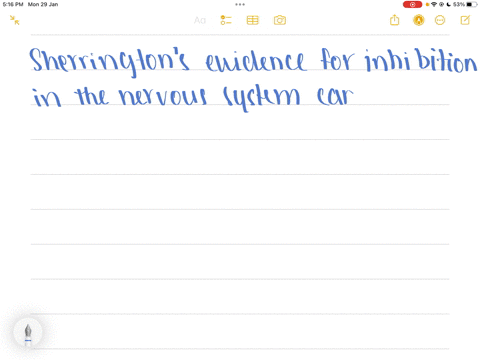The width and height of the screenshot is (480, 360).
Task: Tap the 5:16 PM clock in status bar
Action: pyautogui.click(x=13, y=4)
